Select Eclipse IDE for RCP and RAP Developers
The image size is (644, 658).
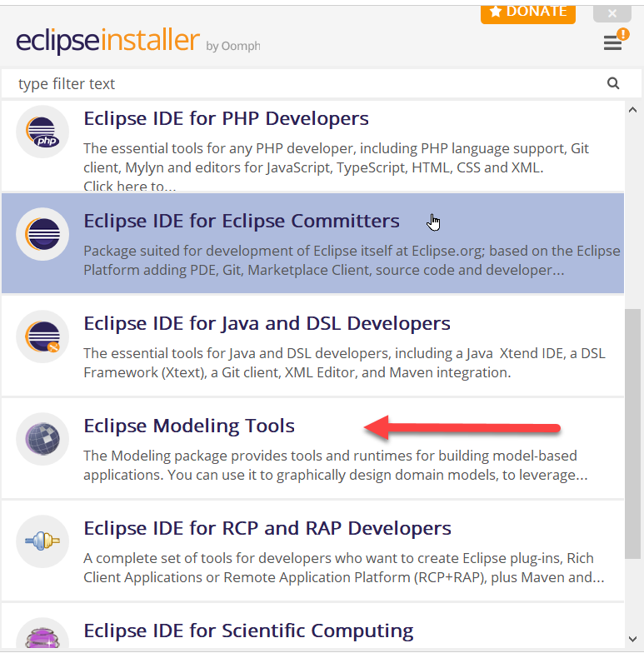pyautogui.click(x=267, y=528)
